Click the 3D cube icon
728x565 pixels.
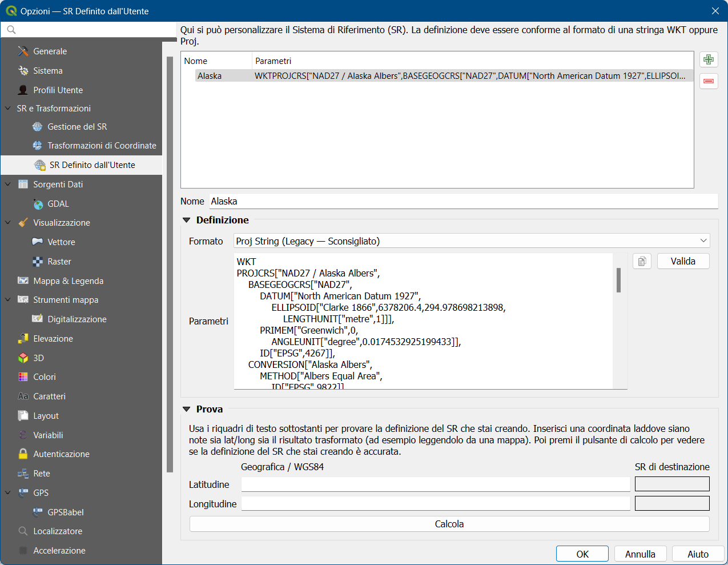click(23, 358)
